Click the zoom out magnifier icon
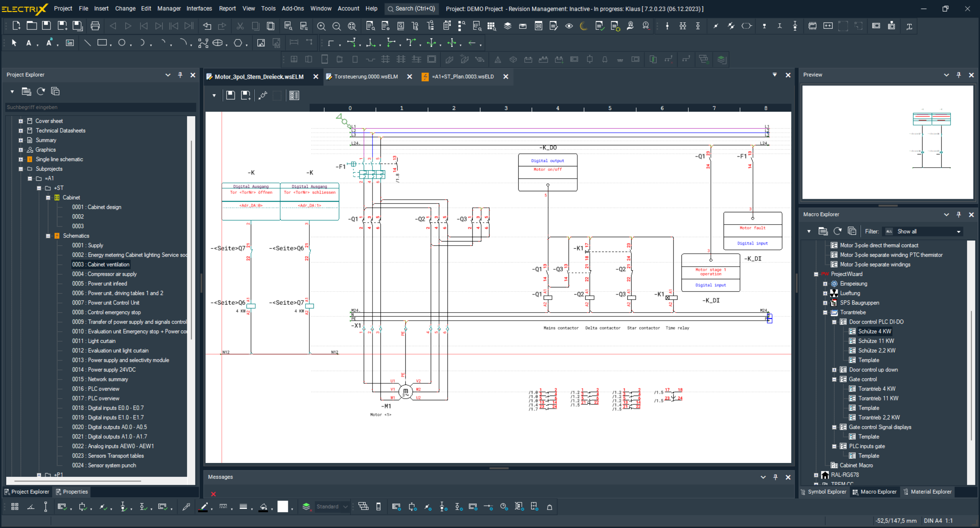 336,26
